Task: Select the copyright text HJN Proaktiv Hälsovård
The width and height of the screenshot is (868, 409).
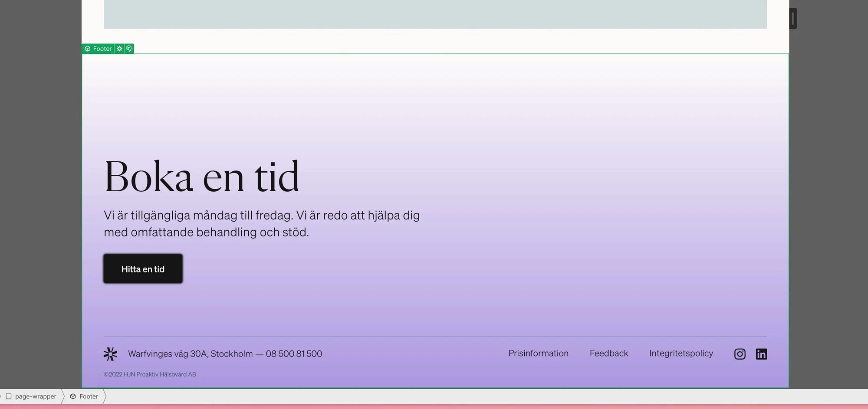Action: [x=150, y=374]
